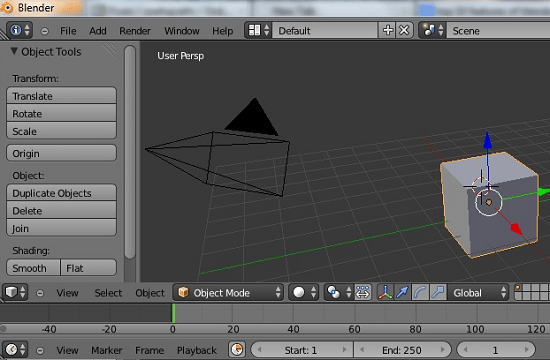Set shading to Smooth
Image resolution: width=550 pixels, height=360 pixels.
[33, 268]
